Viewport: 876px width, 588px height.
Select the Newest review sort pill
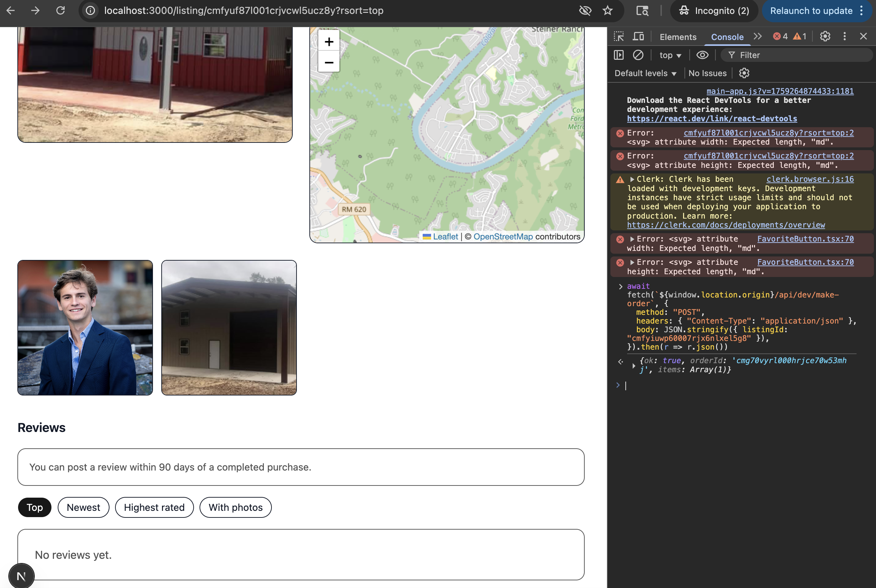click(x=83, y=507)
